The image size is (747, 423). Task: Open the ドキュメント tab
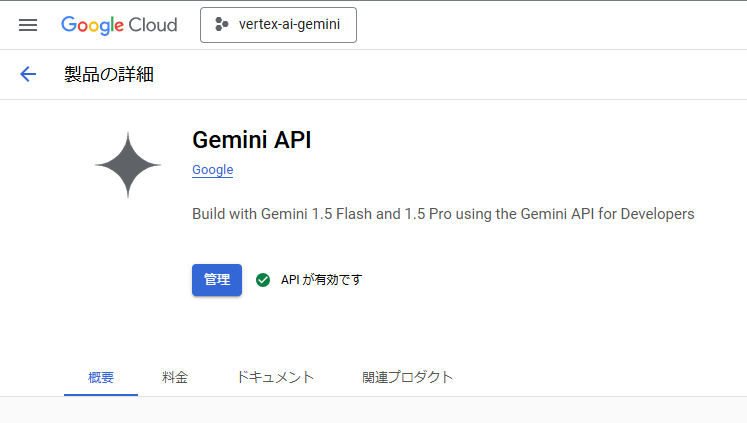tap(275, 377)
